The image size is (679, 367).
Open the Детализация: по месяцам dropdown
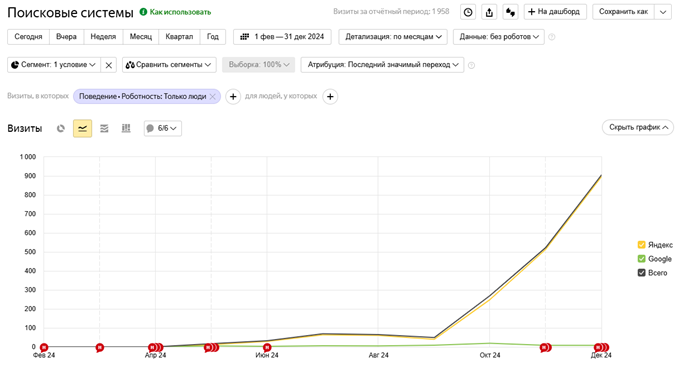pos(393,37)
